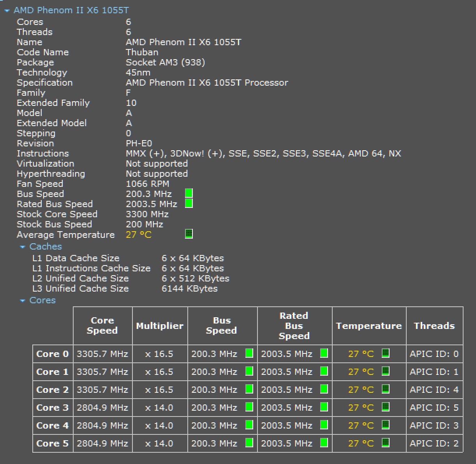Click the Code Name value Thuban

click(x=142, y=52)
